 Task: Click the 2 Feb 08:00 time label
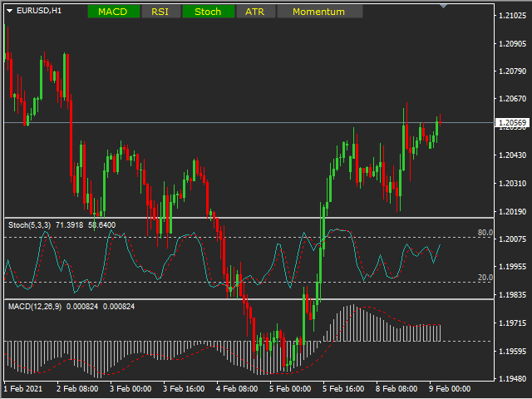(77, 389)
